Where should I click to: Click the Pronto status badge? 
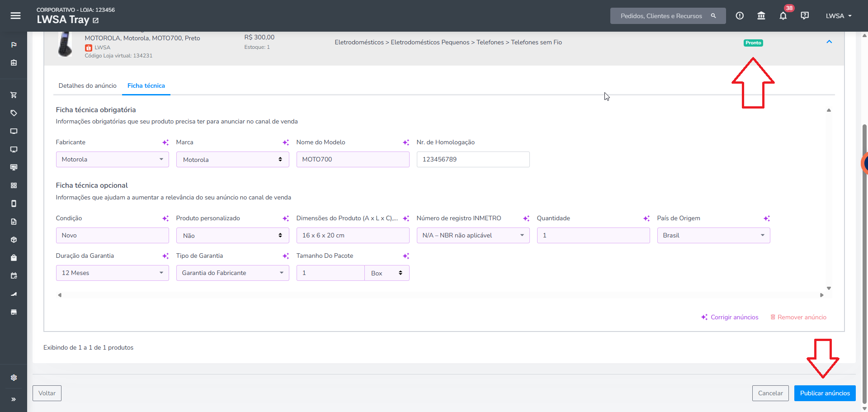coord(753,43)
